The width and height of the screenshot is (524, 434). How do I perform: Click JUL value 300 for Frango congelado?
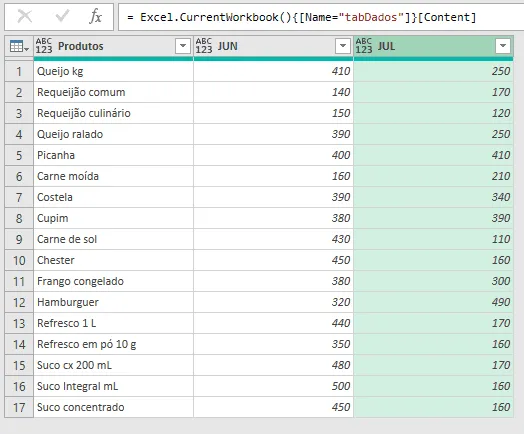[x=433, y=281]
